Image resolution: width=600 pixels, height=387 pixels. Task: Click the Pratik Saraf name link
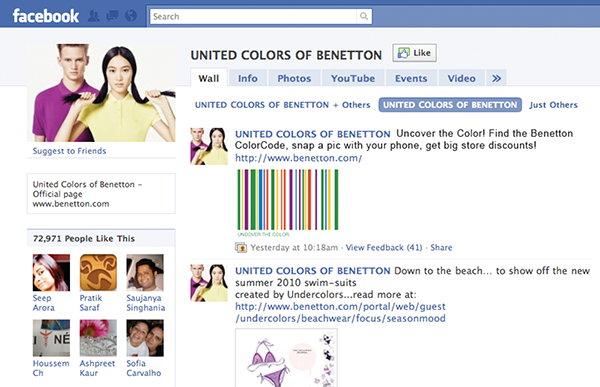click(x=91, y=303)
